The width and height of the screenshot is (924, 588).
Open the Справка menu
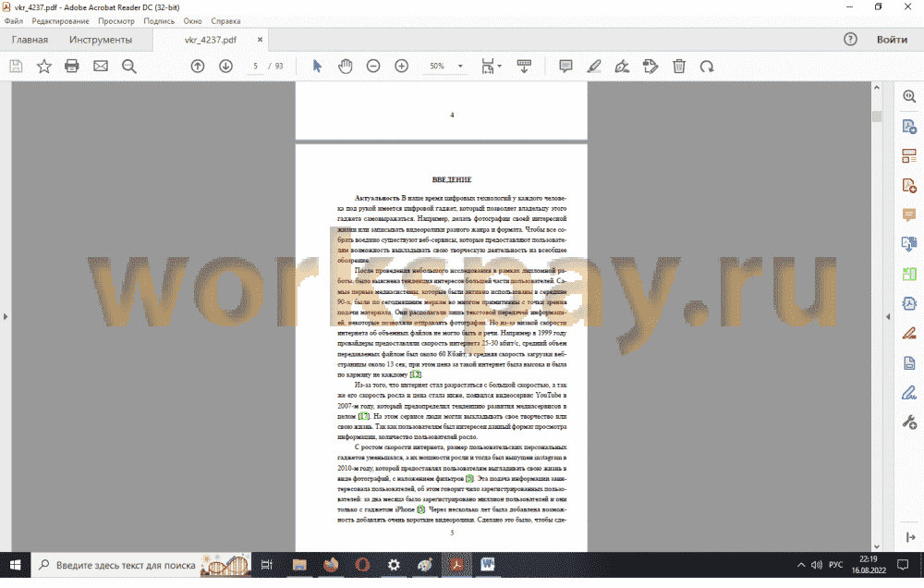click(225, 20)
